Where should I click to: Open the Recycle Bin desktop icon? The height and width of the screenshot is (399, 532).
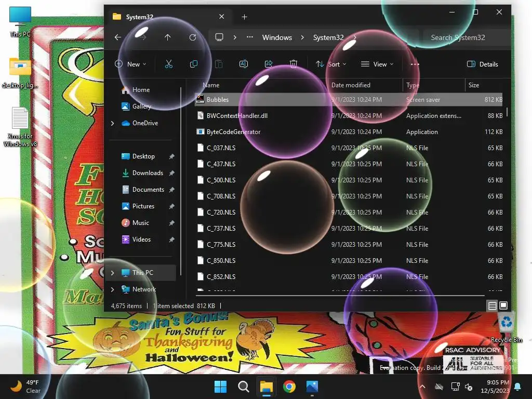pos(507,328)
